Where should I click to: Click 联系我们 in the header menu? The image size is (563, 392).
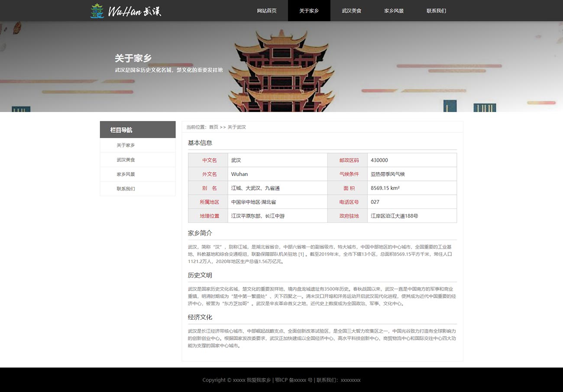click(436, 11)
